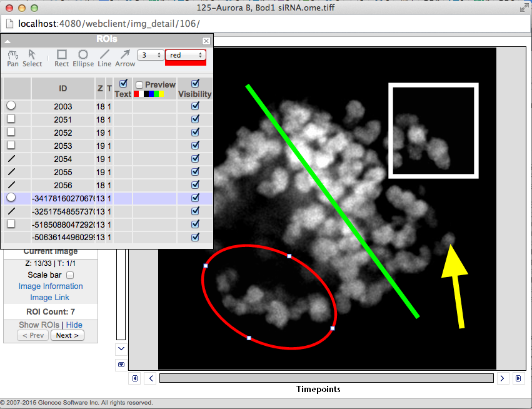Click the Next ROI button
Image resolution: width=532 pixels, height=409 pixels.
pyautogui.click(x=67, y=335)
